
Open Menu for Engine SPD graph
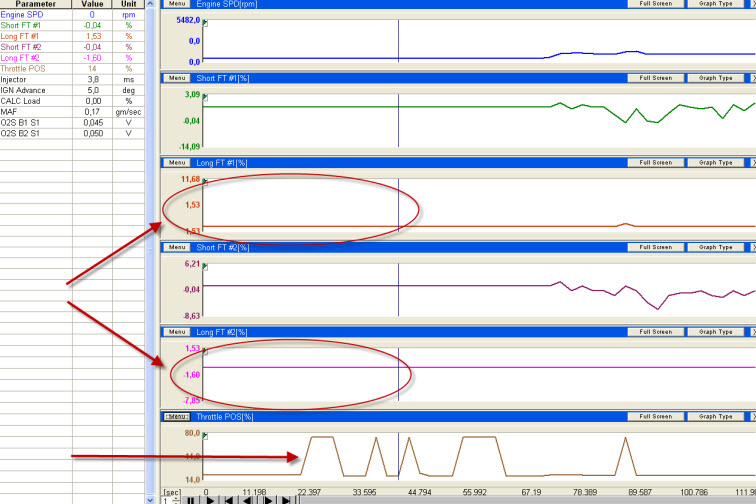(177, 4)
